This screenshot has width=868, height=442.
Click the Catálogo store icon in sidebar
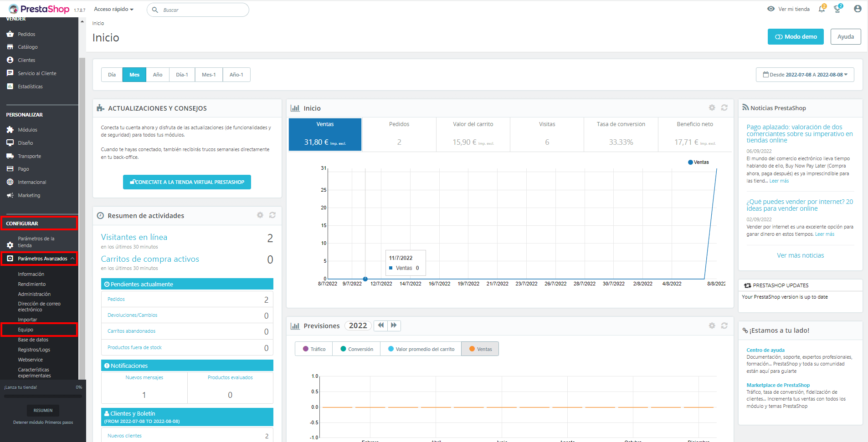10,47
